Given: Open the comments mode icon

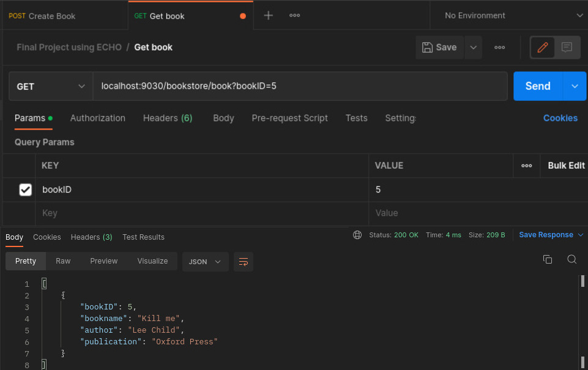Looking at the screenshot, I should [x=567, y=47].
